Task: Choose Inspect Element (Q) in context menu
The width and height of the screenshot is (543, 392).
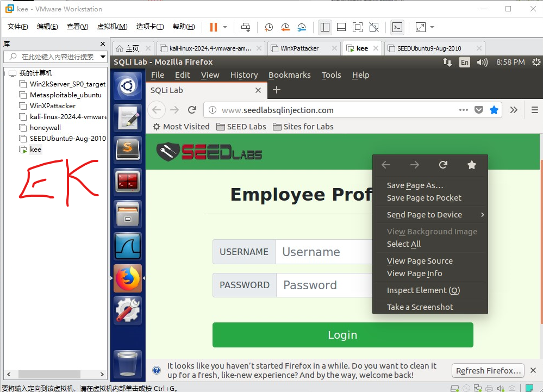Action: click(423, 290)
